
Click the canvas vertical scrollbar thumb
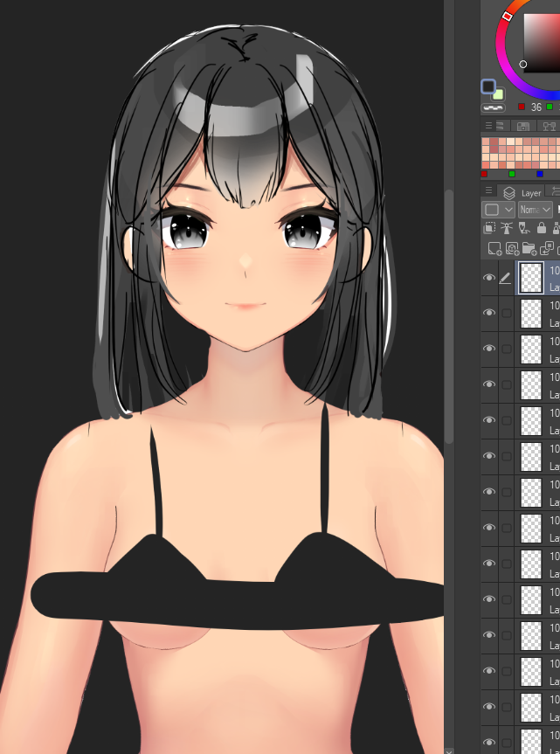449,316
